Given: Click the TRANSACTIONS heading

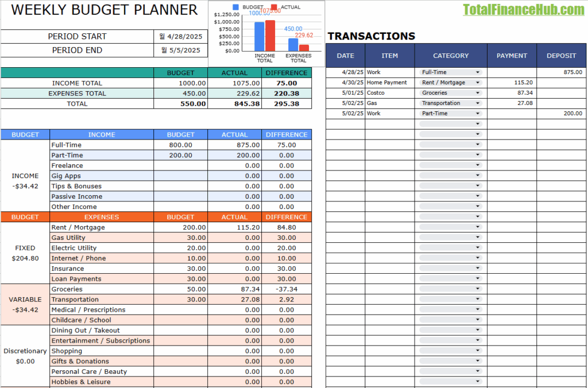Looking at the screenshot, I should (x=372, y=36).
